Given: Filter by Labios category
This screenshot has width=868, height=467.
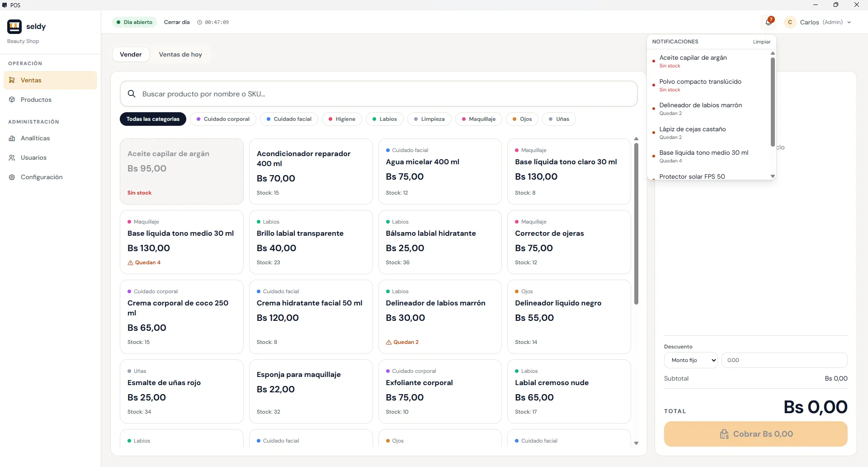Looking at the screenshot, I should (x=385, y=119).
